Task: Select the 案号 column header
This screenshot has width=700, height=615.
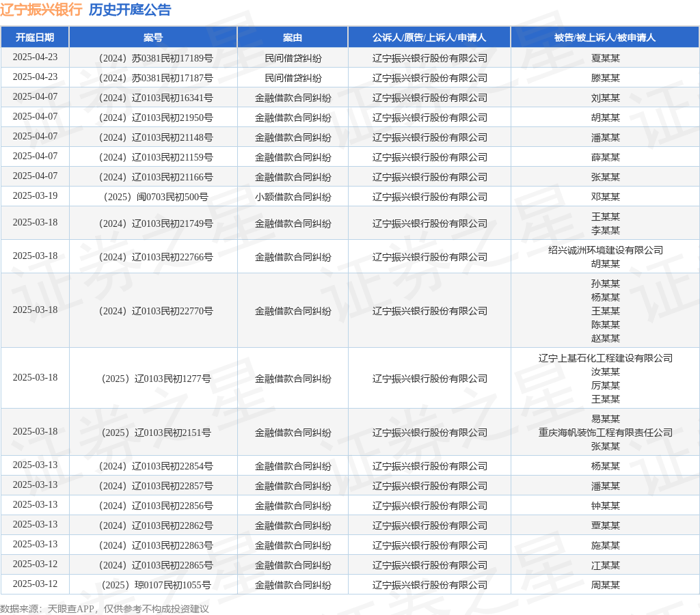Action: (x=153, y=38)
